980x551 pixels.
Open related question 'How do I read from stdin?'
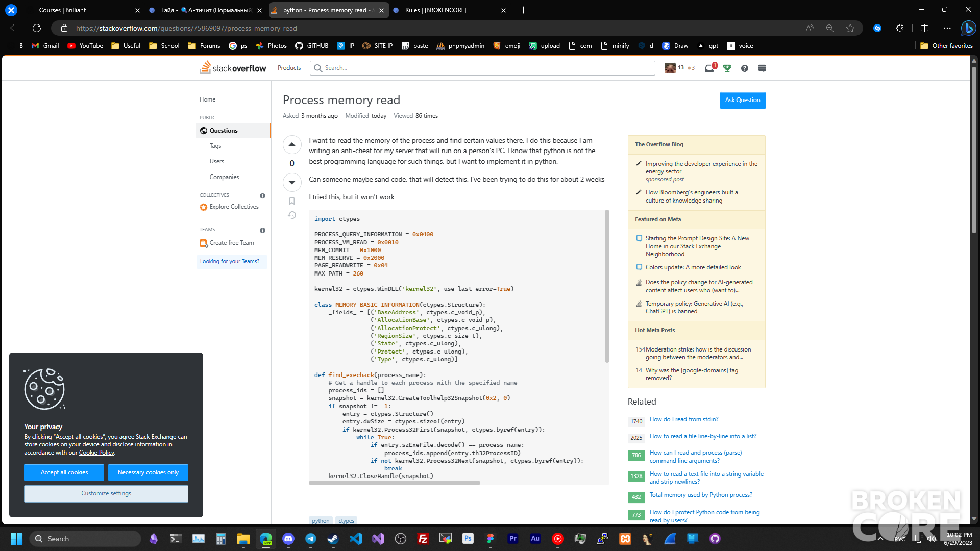tap(683, 419)
